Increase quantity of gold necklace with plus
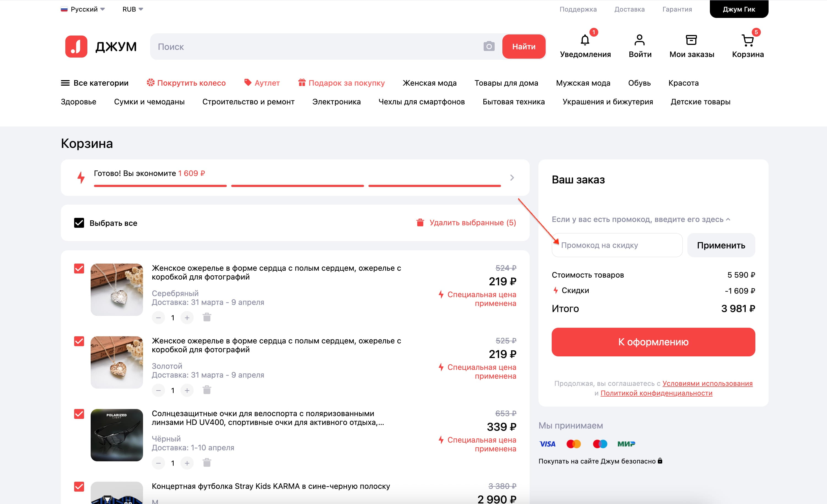Image resolution: width=827 pixels, height=504 pixels. (x=187, y=390)
